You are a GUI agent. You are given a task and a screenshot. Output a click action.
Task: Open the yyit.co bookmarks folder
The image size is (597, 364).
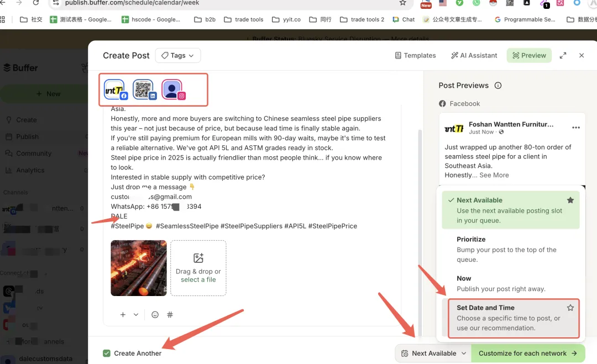[x=286, y=19]
